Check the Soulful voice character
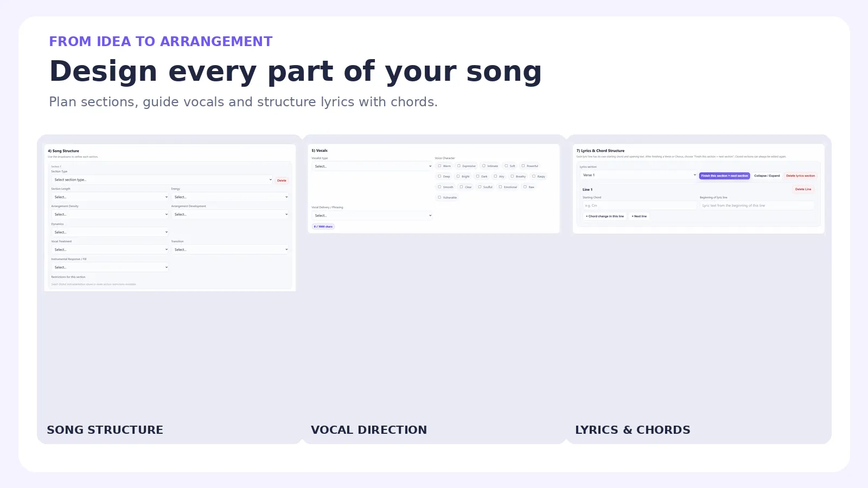Screen dimensions: 868x488 click(x=480, y=187)
